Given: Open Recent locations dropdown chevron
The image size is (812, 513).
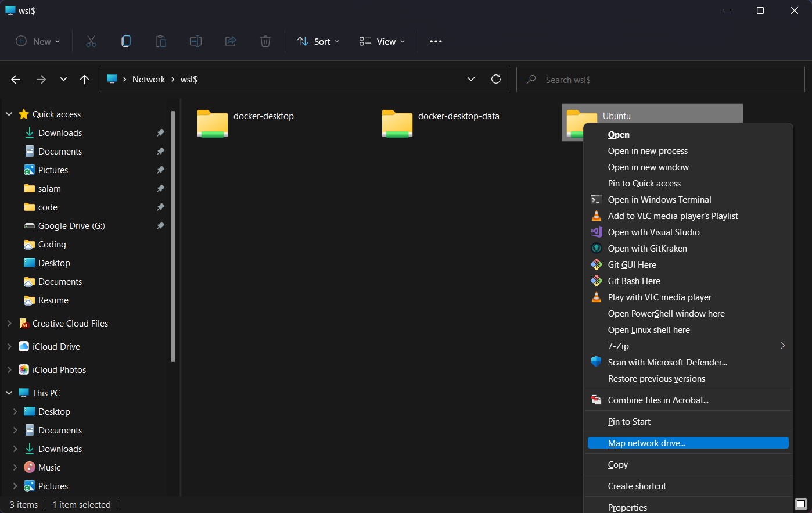Looking at the screenshot, I should tap(63, 80).
